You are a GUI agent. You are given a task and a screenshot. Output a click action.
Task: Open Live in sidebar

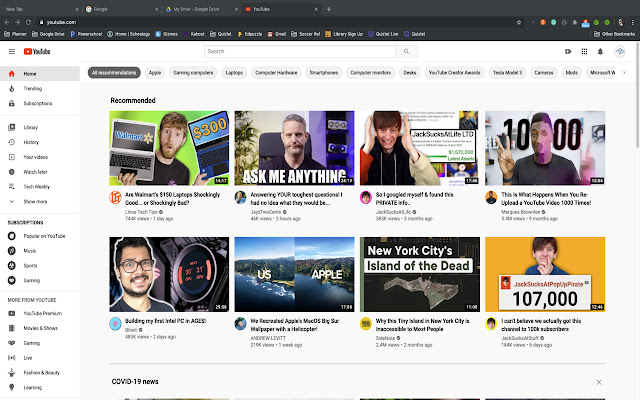tap(40, 358)
